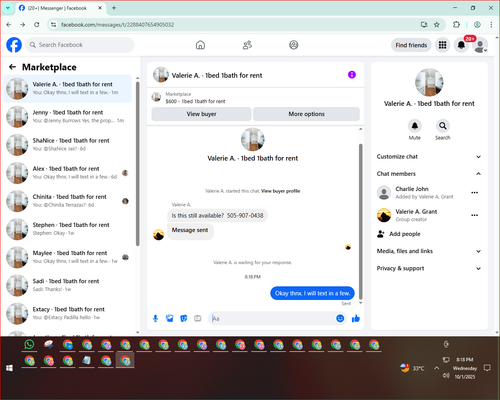The image size is (500, 400).
Task: Open Chrome tab search dropdown
Action: 8,8
